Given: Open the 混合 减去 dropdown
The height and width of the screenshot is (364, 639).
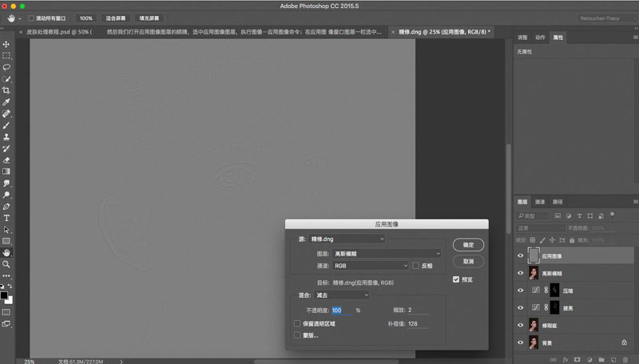Looking at the screenshot, I should 342,295.
